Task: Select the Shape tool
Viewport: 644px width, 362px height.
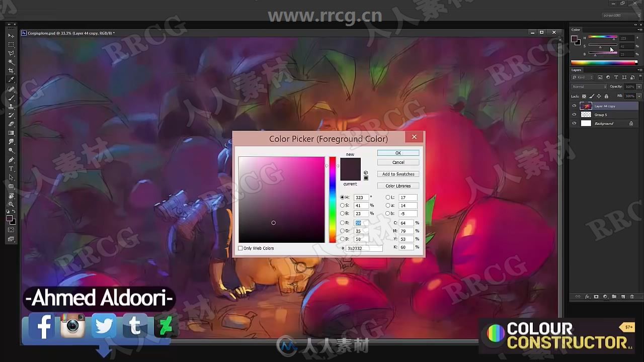Action: 11,186
